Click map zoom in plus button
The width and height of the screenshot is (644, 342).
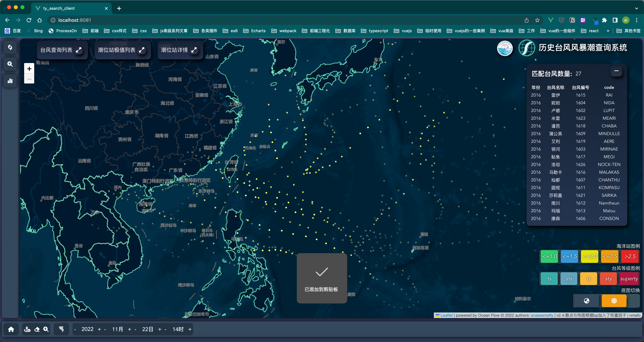click(29, 69)
